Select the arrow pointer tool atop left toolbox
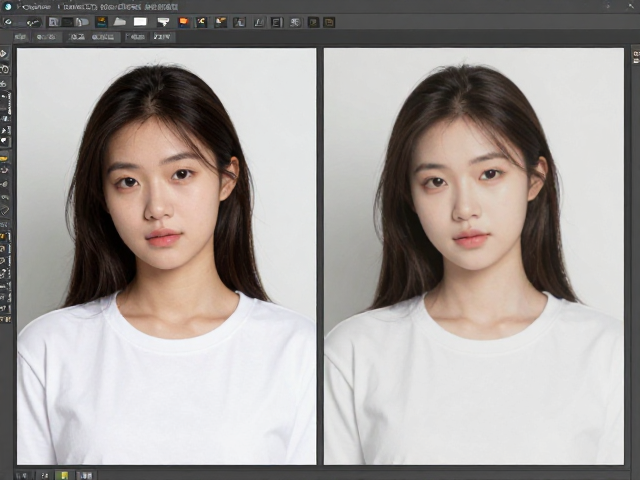 pos(4,53)
